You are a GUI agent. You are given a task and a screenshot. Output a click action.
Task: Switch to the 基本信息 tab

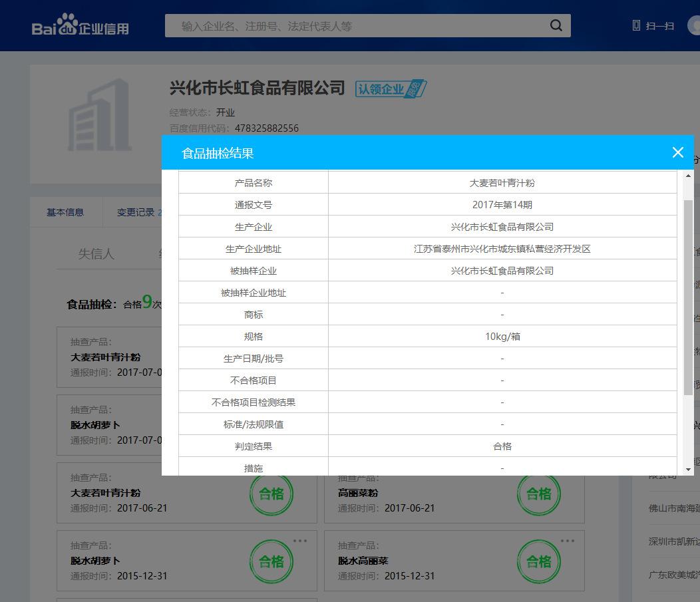[x=65, y=212]
